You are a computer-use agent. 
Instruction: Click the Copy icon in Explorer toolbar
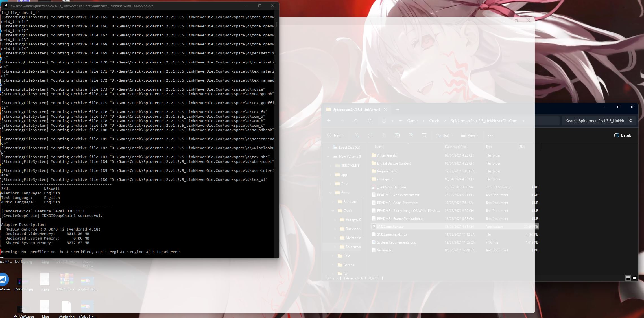point(370,135)
